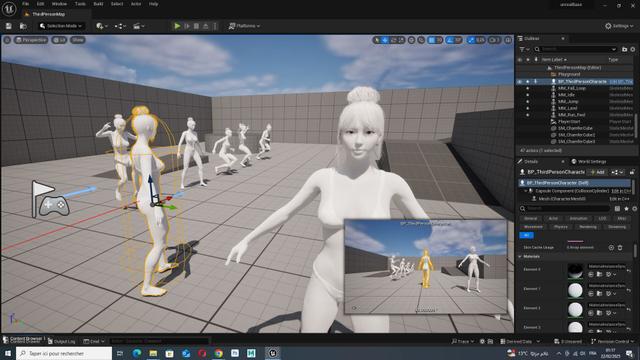Start the Play in Editor green button

[x=177, y=26]
